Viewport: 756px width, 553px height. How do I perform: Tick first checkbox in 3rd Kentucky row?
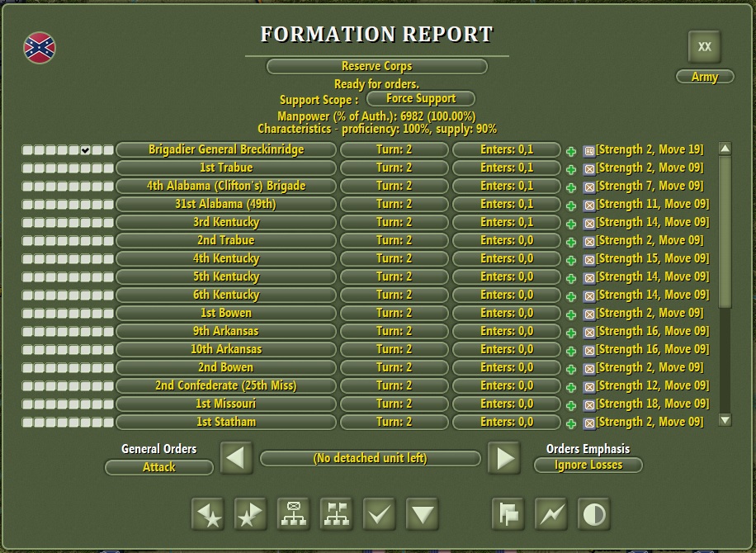pos(27,223)
